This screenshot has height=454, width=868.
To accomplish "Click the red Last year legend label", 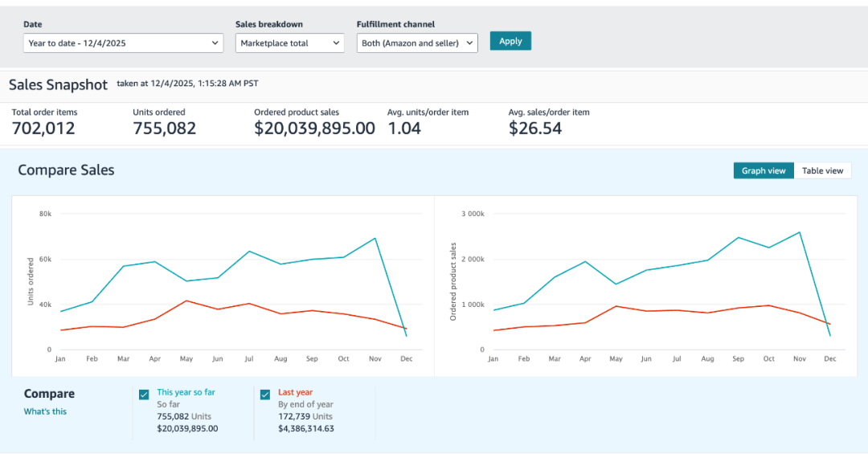I will 295,392.
